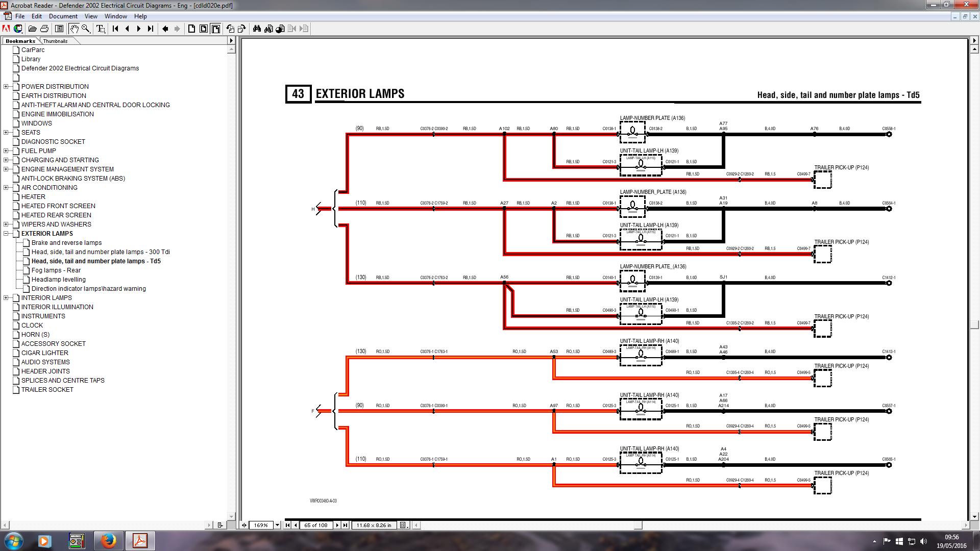Open Direction indicator lamps\hazard warning bookmark
Image resolution: width=980 pixels, height=551 pixels.
89,289
